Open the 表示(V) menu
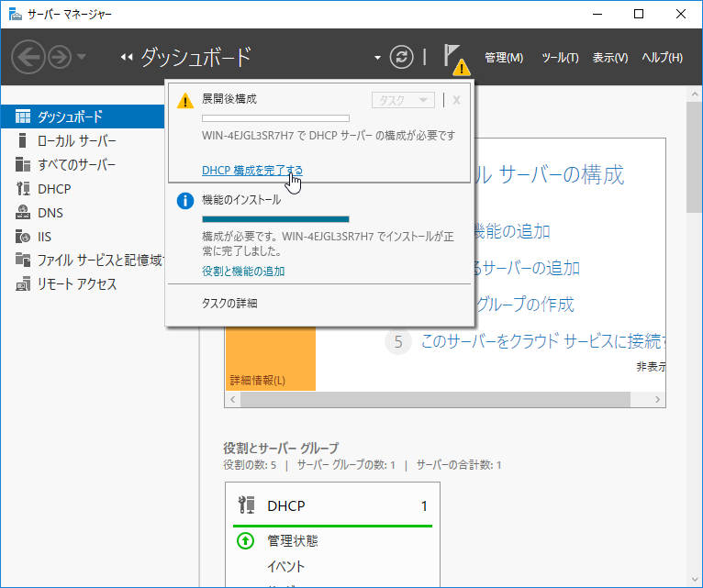This screenshot has height=588, width=703. point(610,58)
